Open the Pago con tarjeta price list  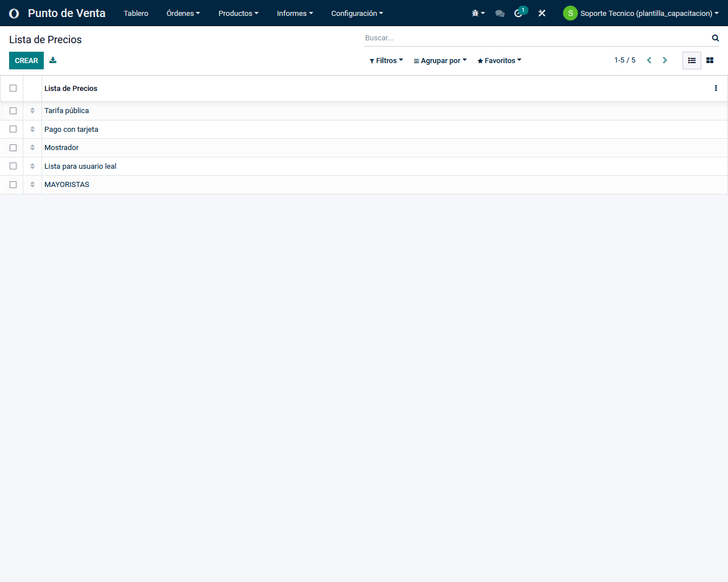coord(71,130)
